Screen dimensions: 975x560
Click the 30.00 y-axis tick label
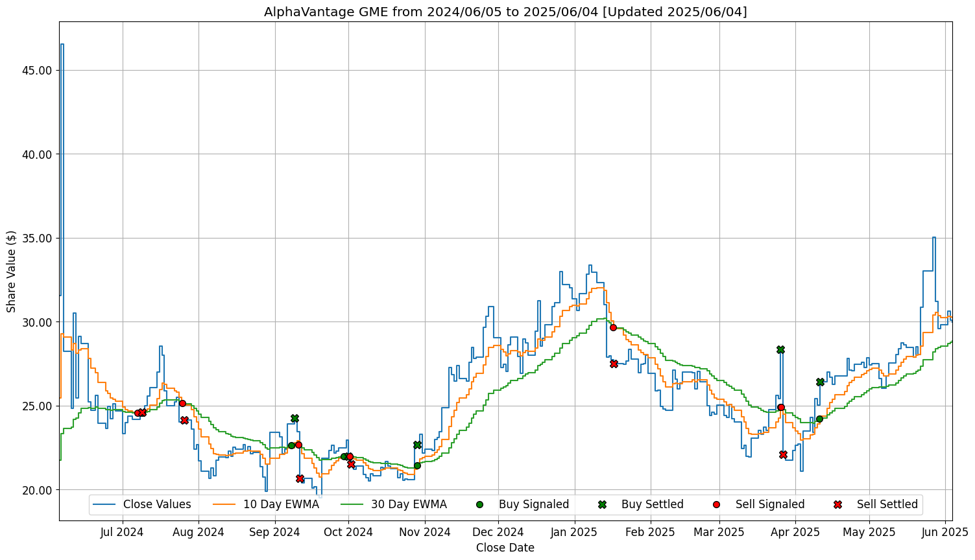[37, 322]
